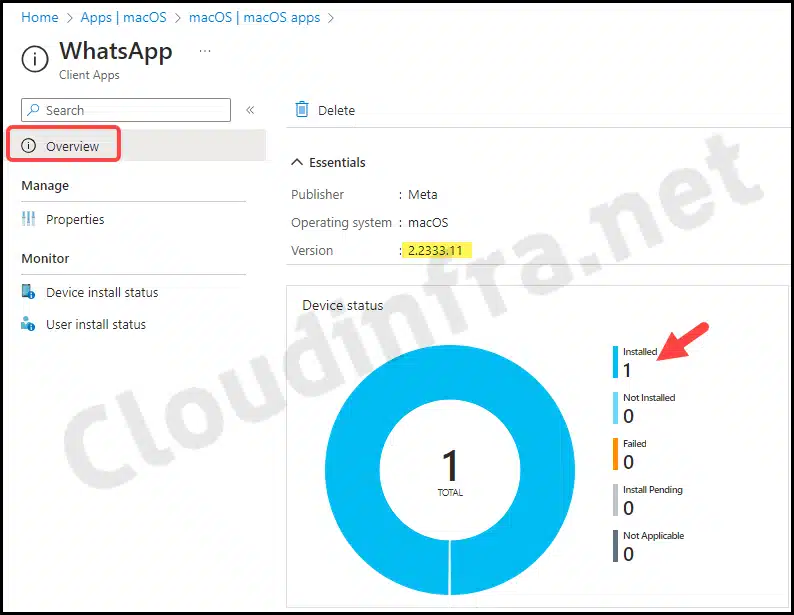The image size is (794, 615).
Task: Open macOS | macOS apps breadcrumb
Action: (x=254, y=17)
